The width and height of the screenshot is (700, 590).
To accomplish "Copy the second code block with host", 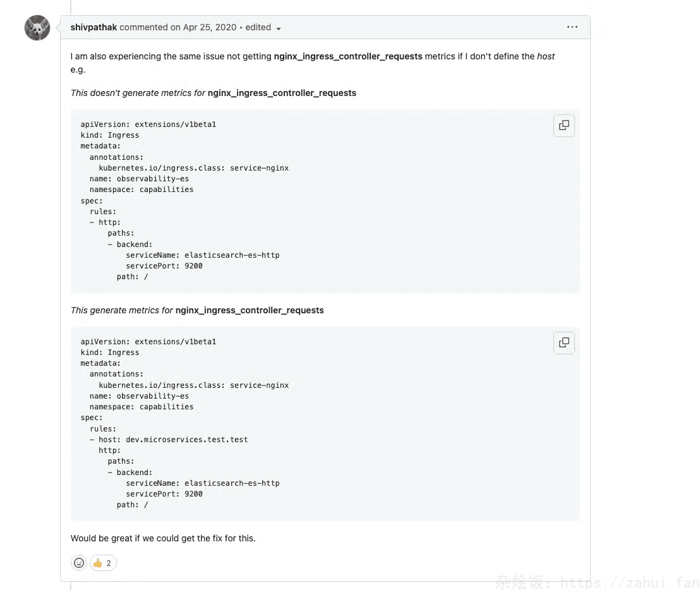I will pyautogui.click(x=564, y=342).
